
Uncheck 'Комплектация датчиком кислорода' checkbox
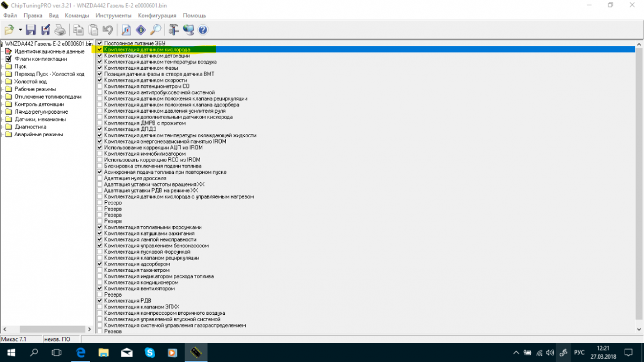pyautogui.click(x=100, y=49)
